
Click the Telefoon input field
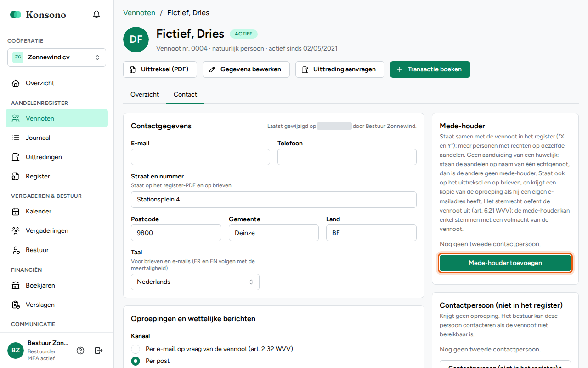coord(347,157)
